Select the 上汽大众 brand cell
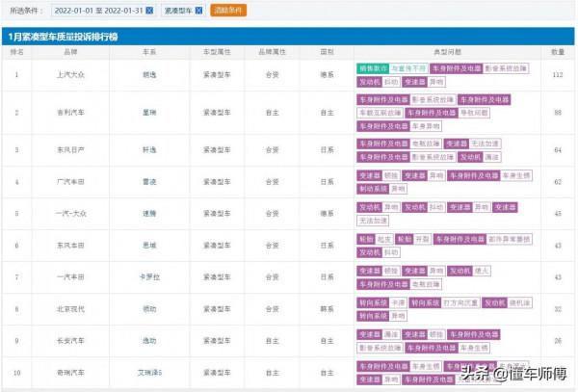Image resolution: width=578 pixels, height=392 pixels. 70,75
